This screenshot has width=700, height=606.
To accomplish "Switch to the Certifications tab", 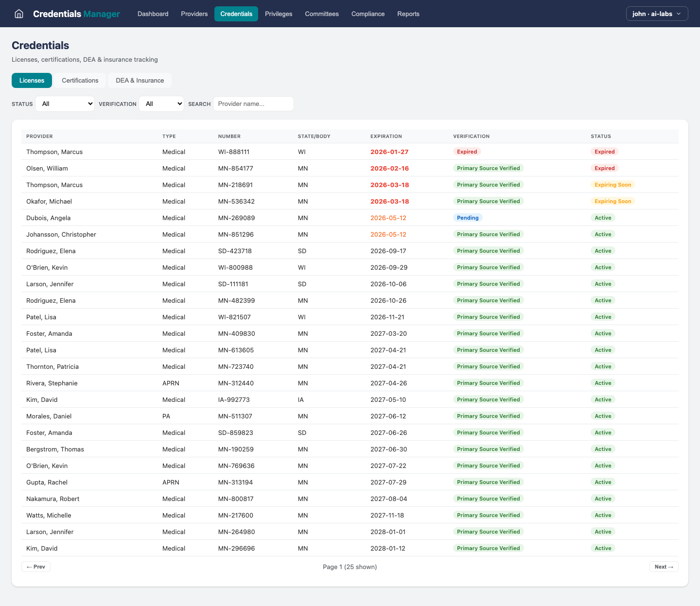I will click(80, 80).
